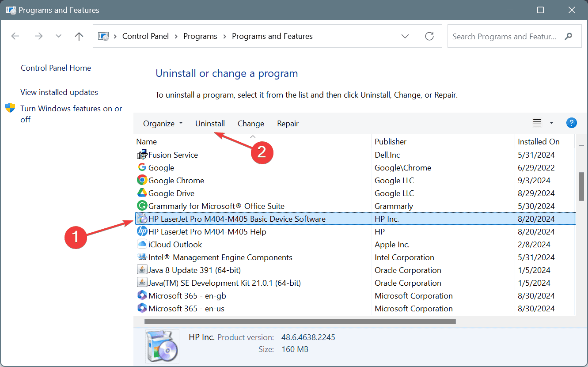Click the view layout icon
Image resolution: width=588 pixels, height=367 pixels.
(x=537, y=123)
